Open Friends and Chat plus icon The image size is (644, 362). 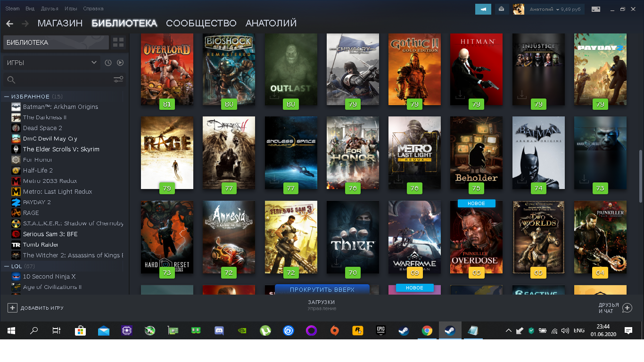pyautogui.click(x=627, y=308)
